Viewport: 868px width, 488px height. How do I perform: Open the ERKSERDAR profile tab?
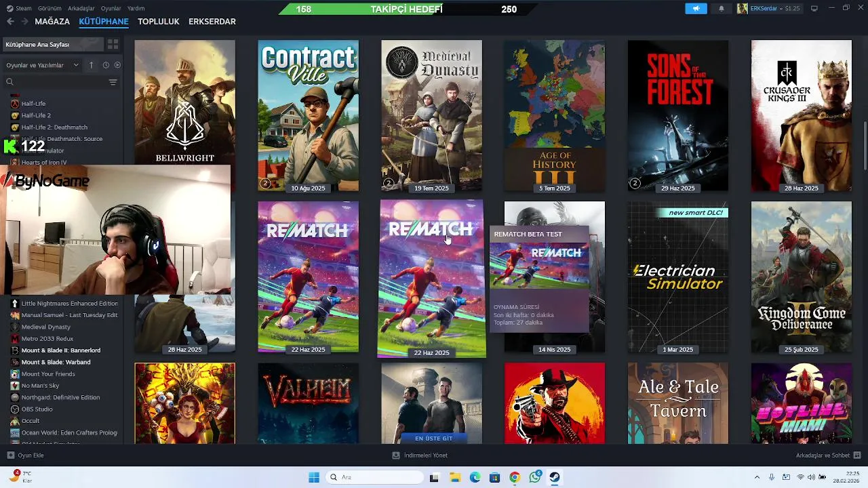point(212,22)
